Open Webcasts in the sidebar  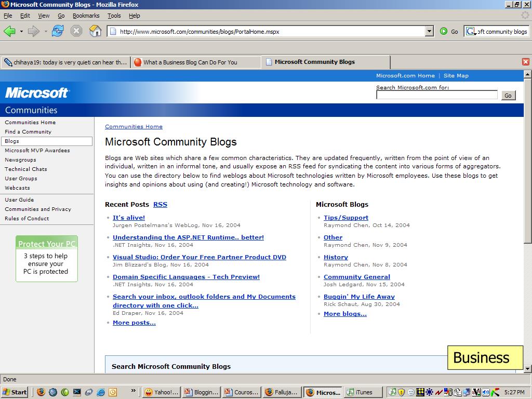click(x=17, y=188)
